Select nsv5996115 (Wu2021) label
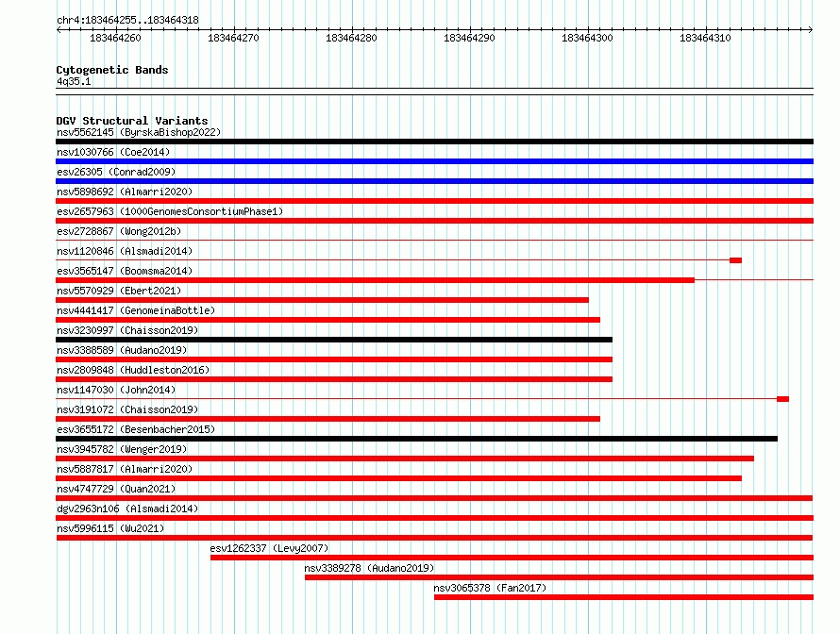The height and width of the screenshot is (634, 840). pos(110,528)
